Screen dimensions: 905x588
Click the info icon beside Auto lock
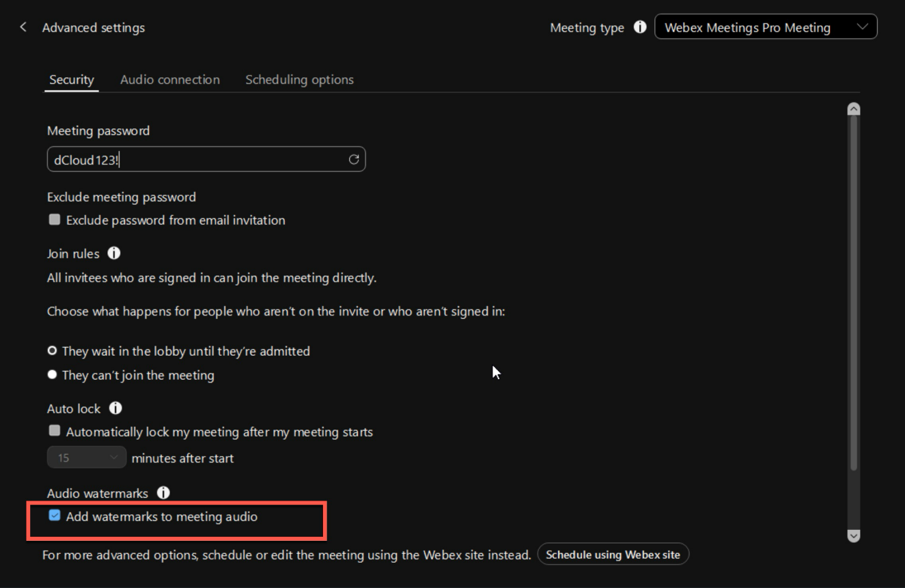pos(115,408)
